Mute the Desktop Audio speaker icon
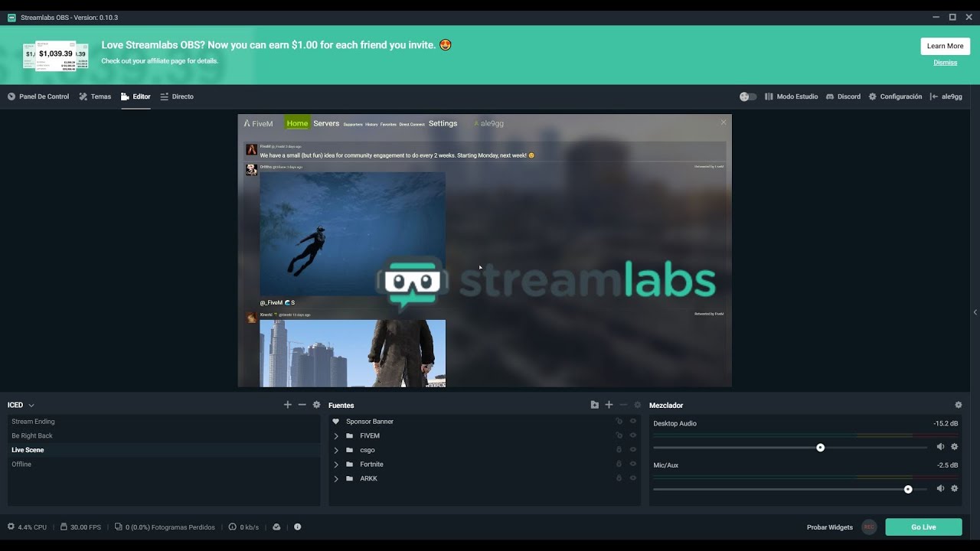This screenshot has height=551, width=980. (x=940, y=447)
